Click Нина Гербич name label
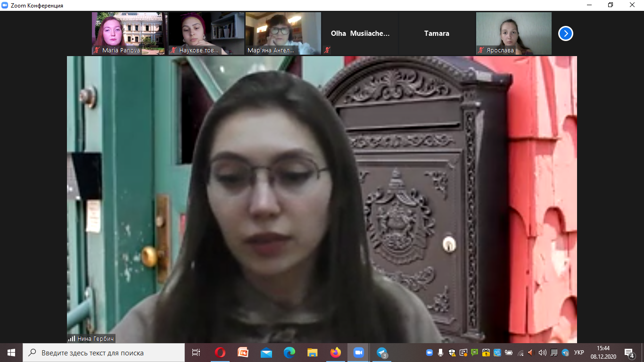 pos(95,338)
